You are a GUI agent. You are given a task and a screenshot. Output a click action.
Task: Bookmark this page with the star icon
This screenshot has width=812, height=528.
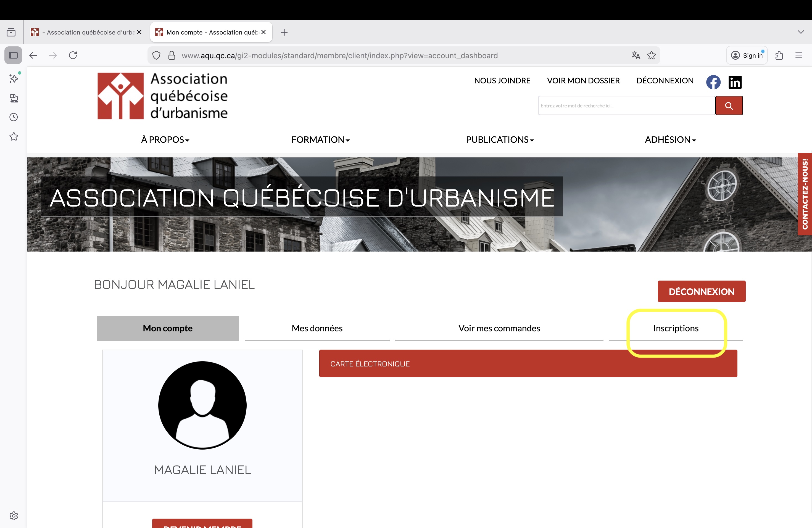coord(652,55)
